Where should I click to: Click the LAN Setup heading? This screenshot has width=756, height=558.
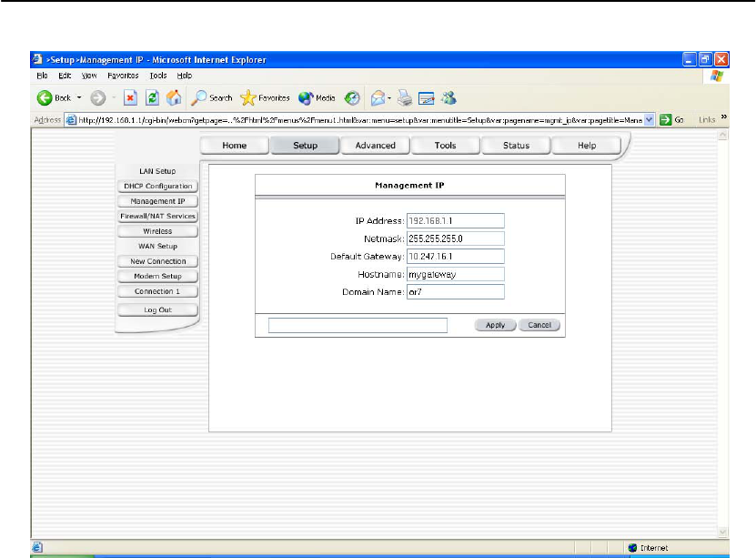[x=157, y=171]
